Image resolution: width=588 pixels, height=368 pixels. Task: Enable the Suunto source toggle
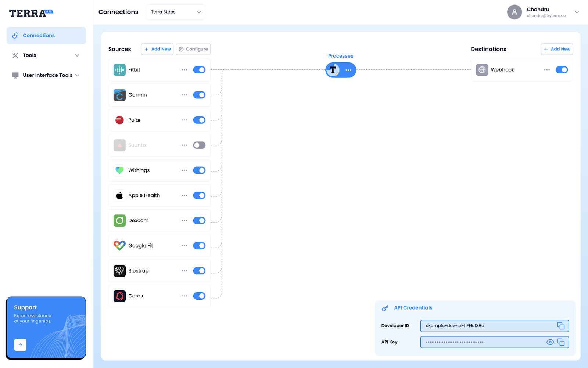(x=199, y=145)
